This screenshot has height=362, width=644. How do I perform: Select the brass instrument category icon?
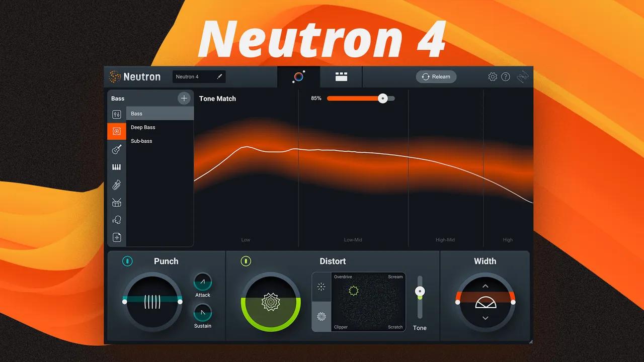click(x=117, y=185)
